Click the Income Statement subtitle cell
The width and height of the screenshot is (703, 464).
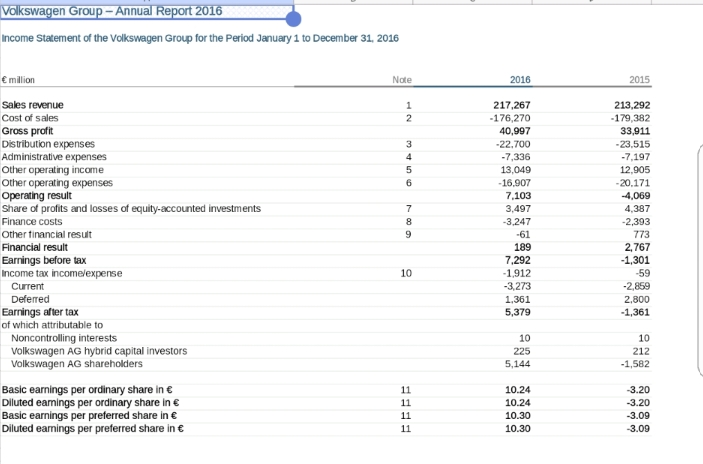pyautogui.click(x=200, y=38)
